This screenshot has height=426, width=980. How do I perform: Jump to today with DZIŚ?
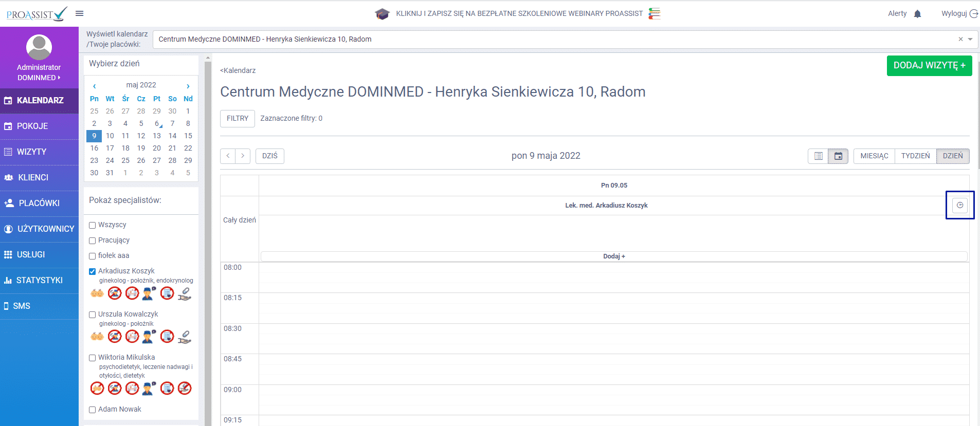pyautogui.click(x=270, y=156)
